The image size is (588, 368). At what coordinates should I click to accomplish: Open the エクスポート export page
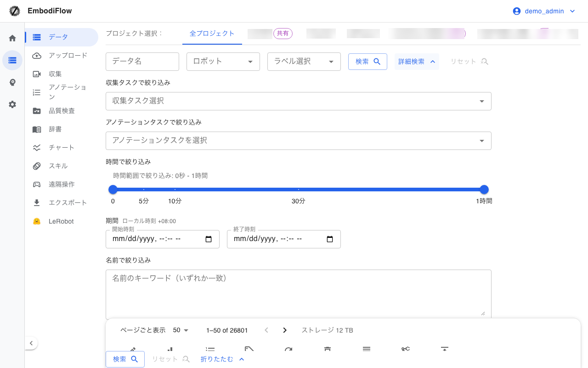pyautogui.click(x=62, y=203)
